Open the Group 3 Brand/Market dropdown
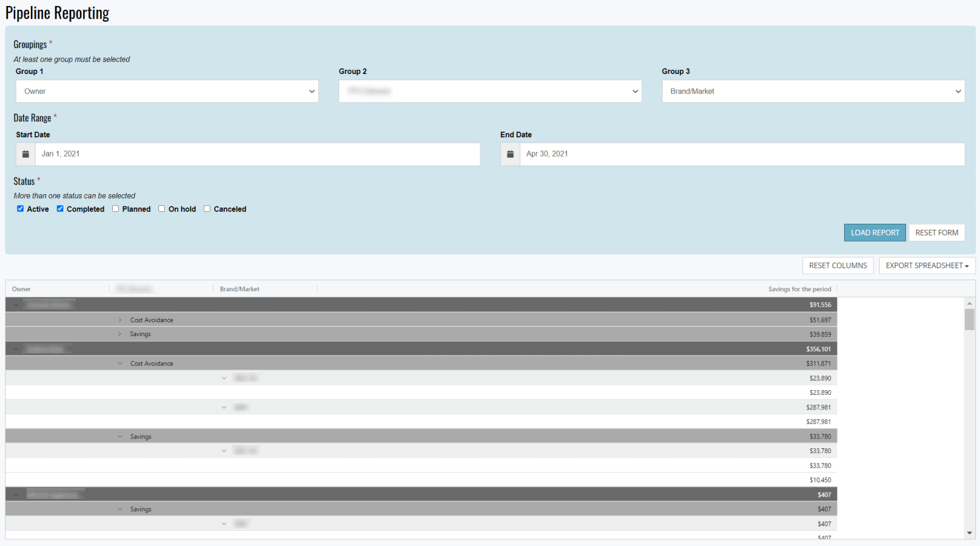The image size is (980, 546). (x=813, y=91)
